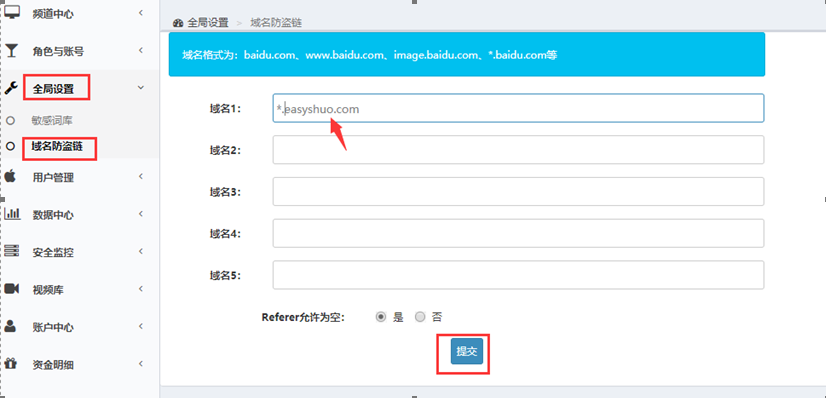Focus the 域名2 input field

click(x=518, y=150)
